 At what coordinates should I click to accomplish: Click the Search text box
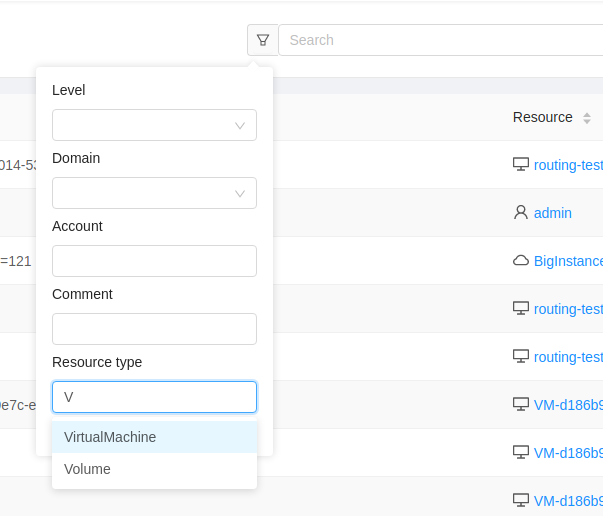[441, 40]
